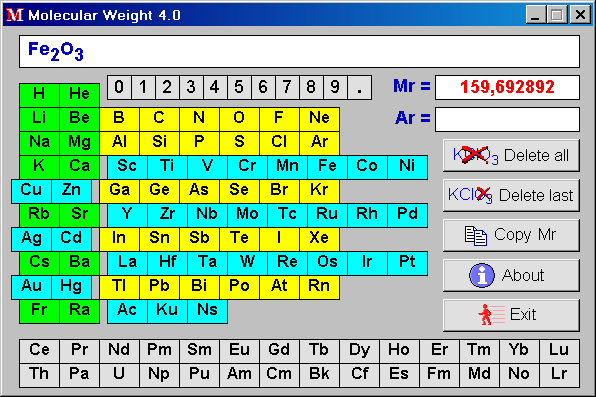The image size is (596, 397).
Task: Click the number 7 key
Action: coord(287,87)
